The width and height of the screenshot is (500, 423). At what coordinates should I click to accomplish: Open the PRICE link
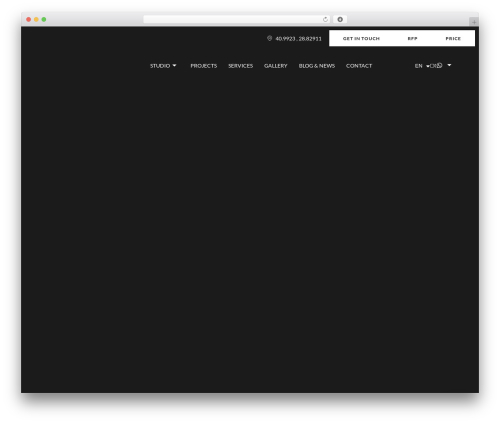(453, 39)
